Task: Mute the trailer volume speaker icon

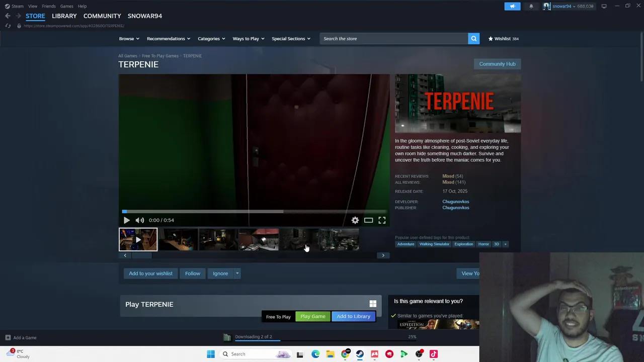Action: pyautogui.click(x=140, y=220)
